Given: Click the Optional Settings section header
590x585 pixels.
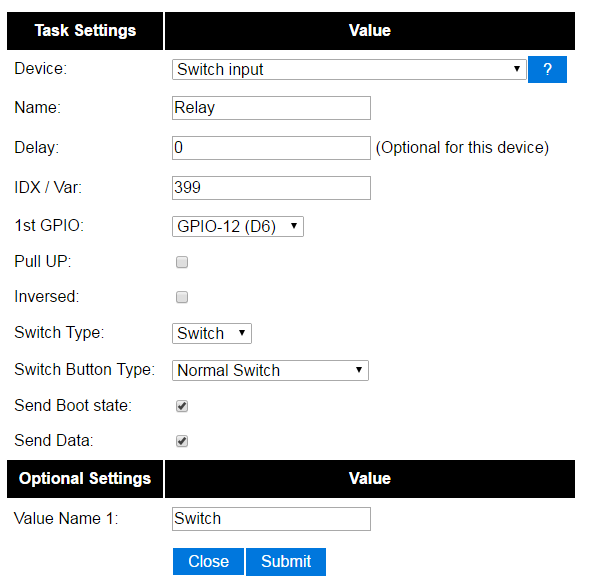Looking at the screenshot, I should (85, 479).
